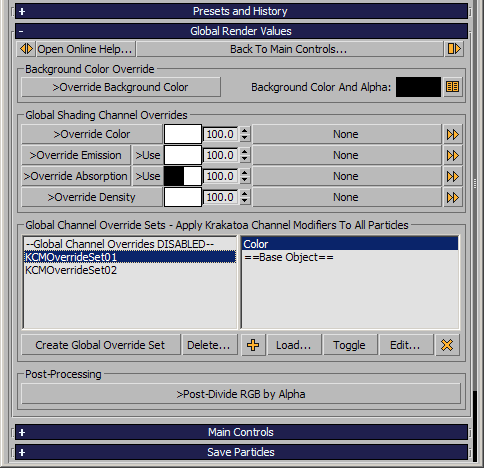
Task: Click the double-arrow icon in Override Absorption row
Action: [x=453, y=176]
